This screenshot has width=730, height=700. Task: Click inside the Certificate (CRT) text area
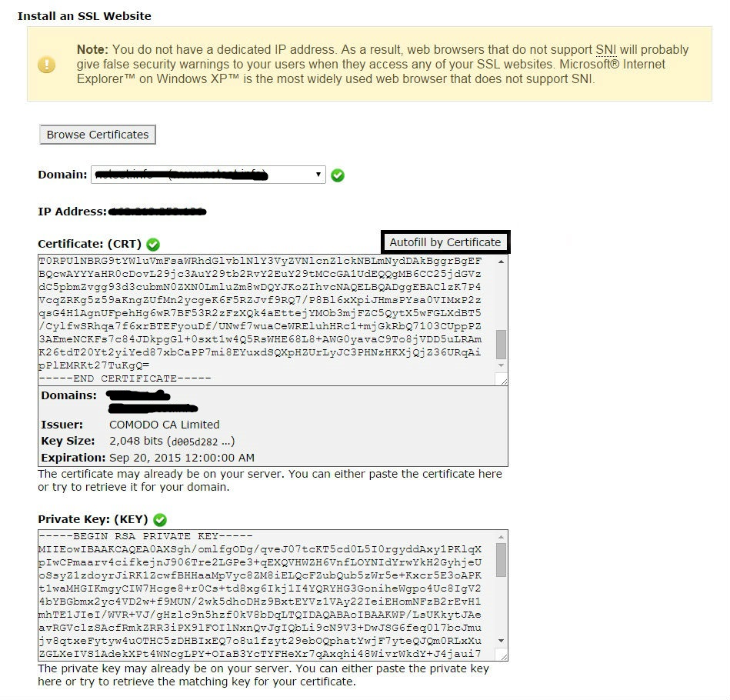pyautogui.click(x=267, y=320)
